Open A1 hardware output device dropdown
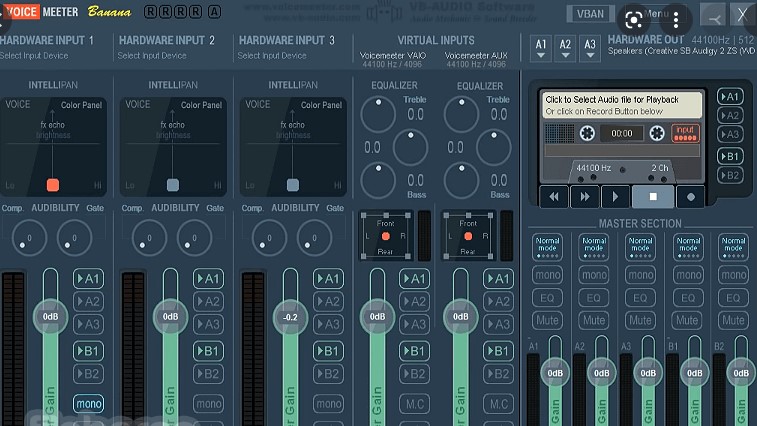The image size is (757, 426). pos(541,48)
